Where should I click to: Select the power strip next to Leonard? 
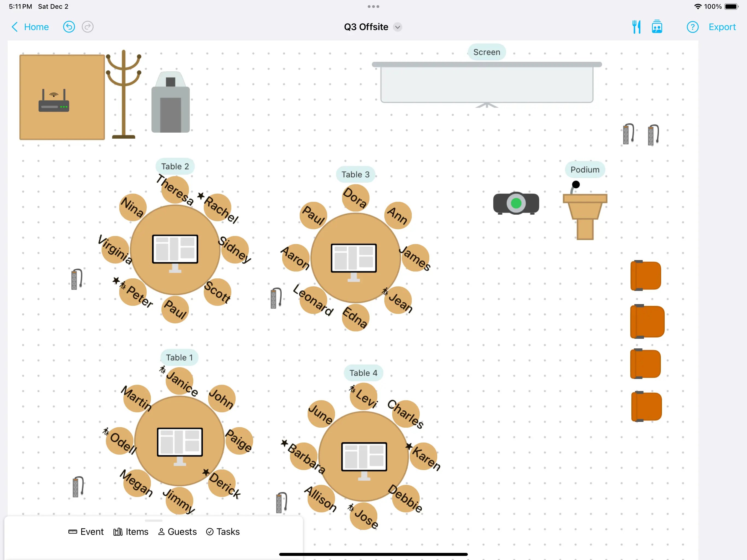click(276, 298)
